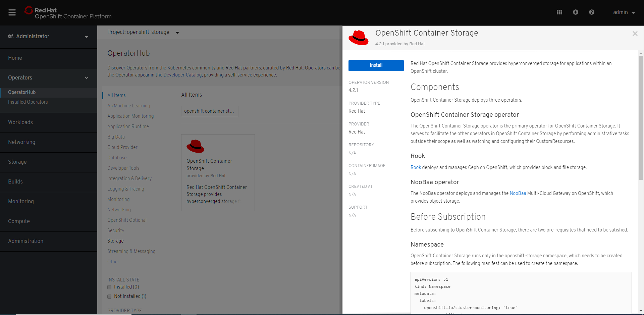Expand the admin user dropdown
This screenshot has height=315, width=644.
tap(624, 12)
